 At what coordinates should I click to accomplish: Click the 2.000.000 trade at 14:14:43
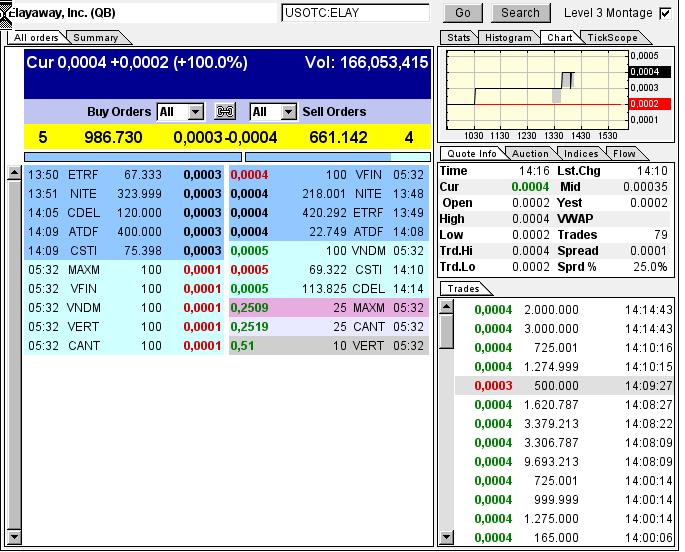pyautogui.click(x=564, y=310)
